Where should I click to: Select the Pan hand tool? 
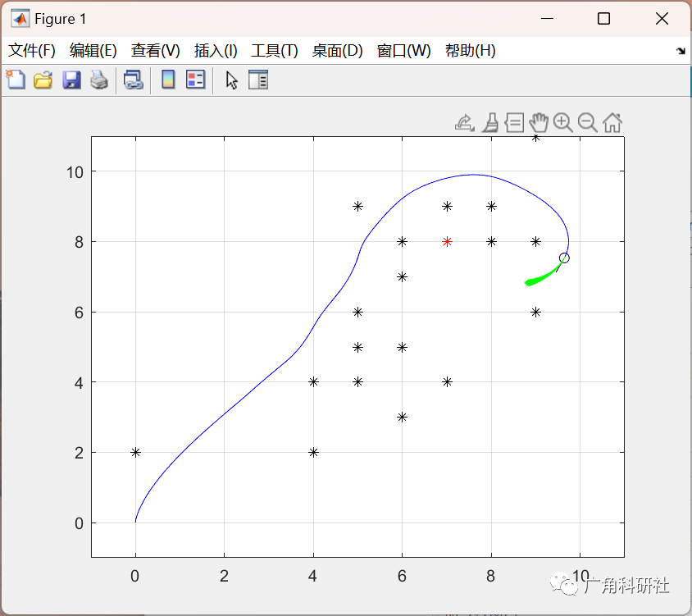click(x=539, y=123)
